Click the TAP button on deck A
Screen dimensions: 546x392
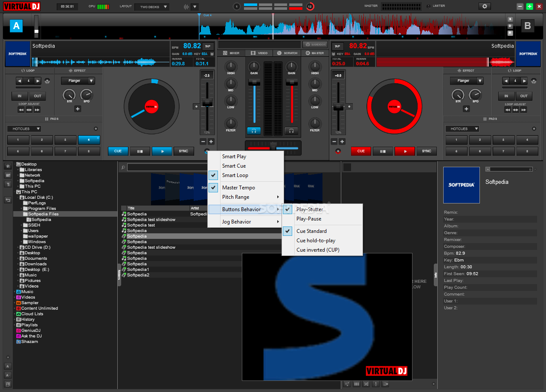coord(208,46)
